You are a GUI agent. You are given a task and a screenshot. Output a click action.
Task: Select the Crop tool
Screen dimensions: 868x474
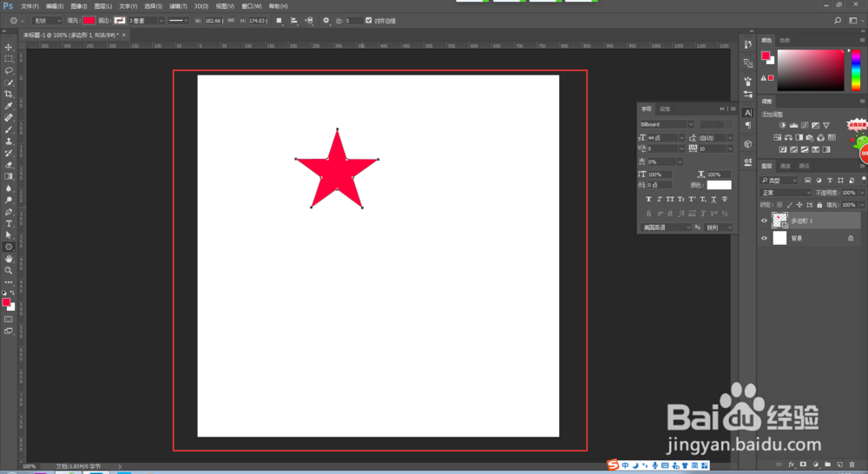pos(9,94)
